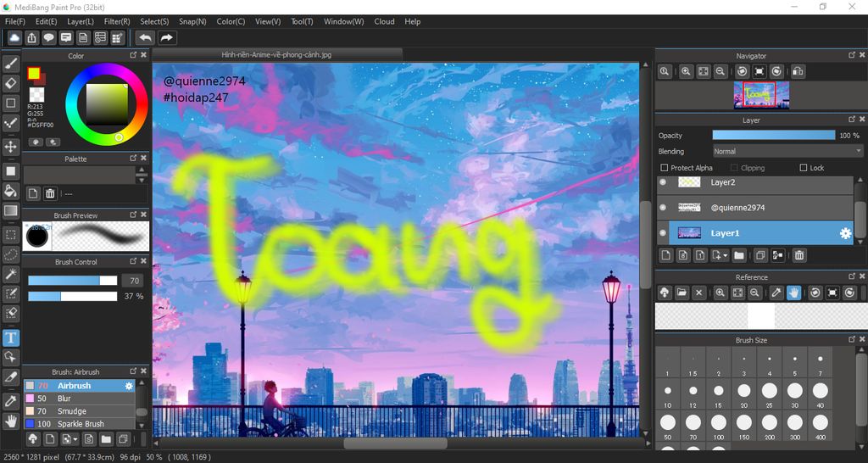Open image file in Reference panel
This screenshot has height=463, width=868.
[x=682, y=293]
